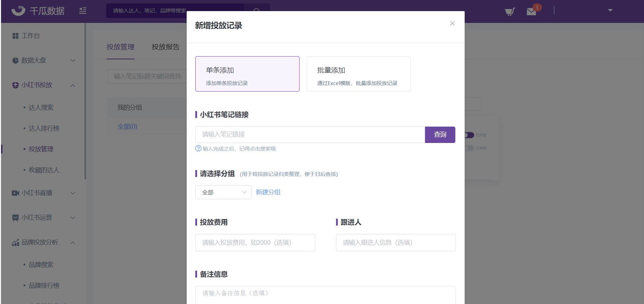The height and width of the screenshot is (304, 644).
Task: Switch to the 投放报告 tab
Action: coord(166,47)
